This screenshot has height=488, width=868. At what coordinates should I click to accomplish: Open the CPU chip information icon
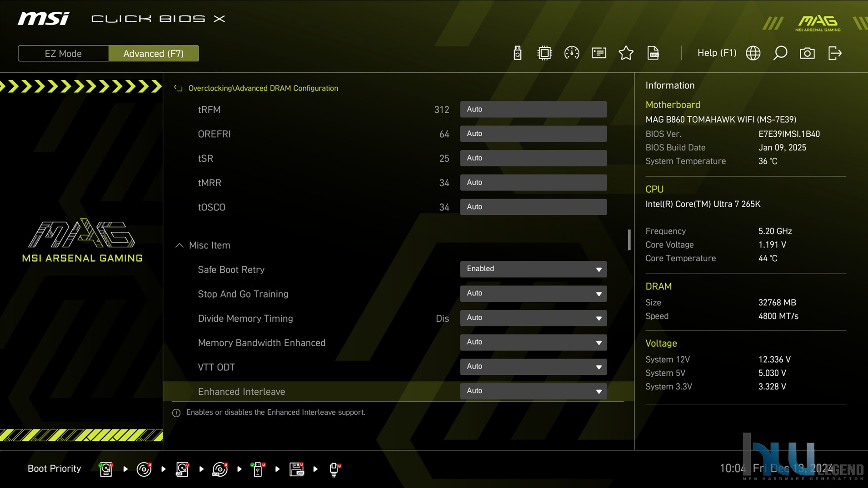544,53
